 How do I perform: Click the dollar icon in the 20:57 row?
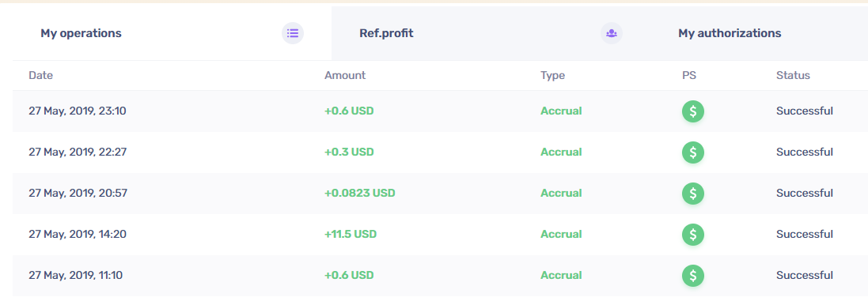(x=693, y=194)
